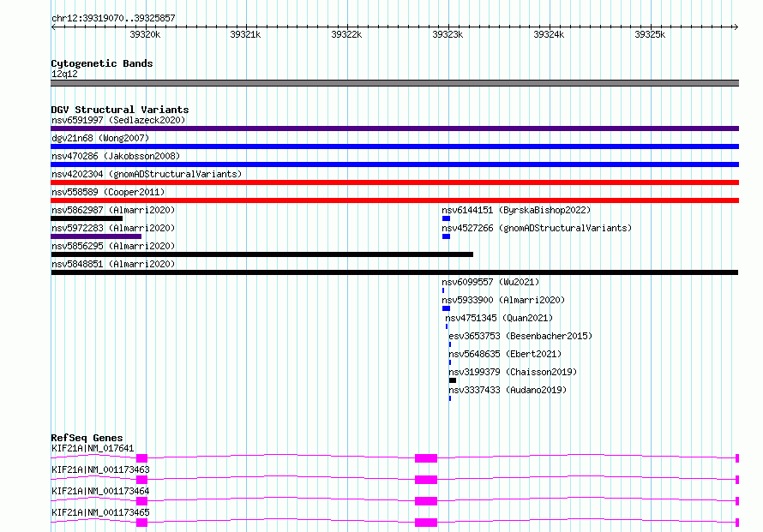
Task: Select the black nsv3199379 (Chaisson2019) marker
Action: [453, 380]
